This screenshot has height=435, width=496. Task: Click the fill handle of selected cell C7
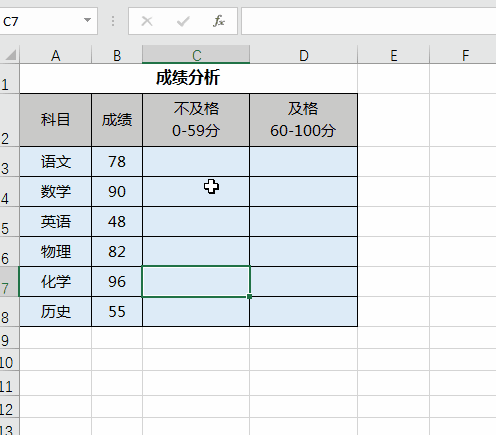pos(249,296)
